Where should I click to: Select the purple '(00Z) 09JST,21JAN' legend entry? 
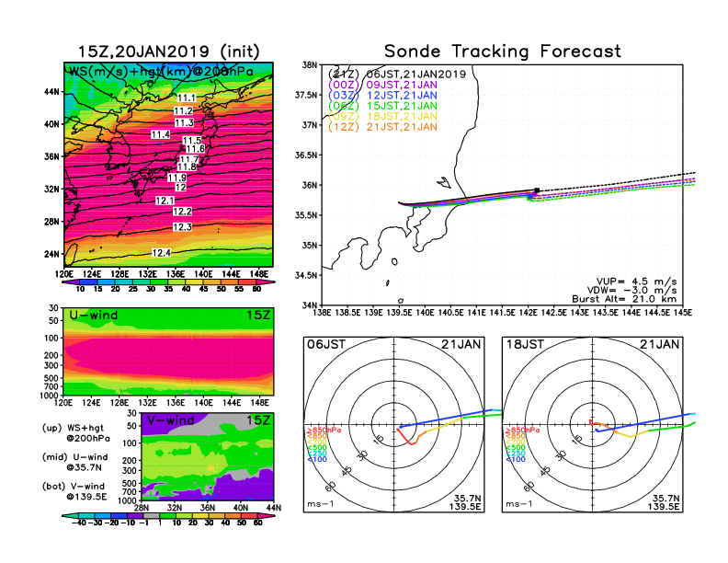click(x=382, y=85)
